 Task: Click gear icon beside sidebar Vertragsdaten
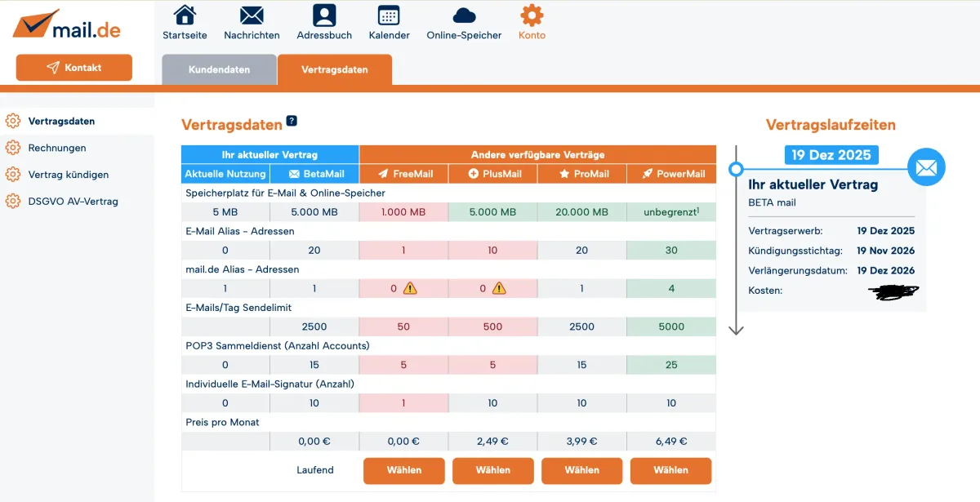12,121
